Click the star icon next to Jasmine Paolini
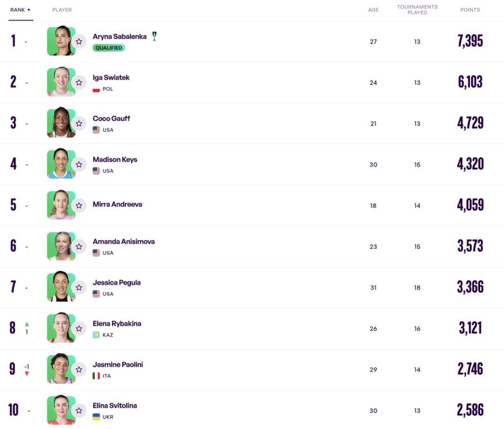The width and height of the screenshot is (504, 429). (x=79, y=370)
